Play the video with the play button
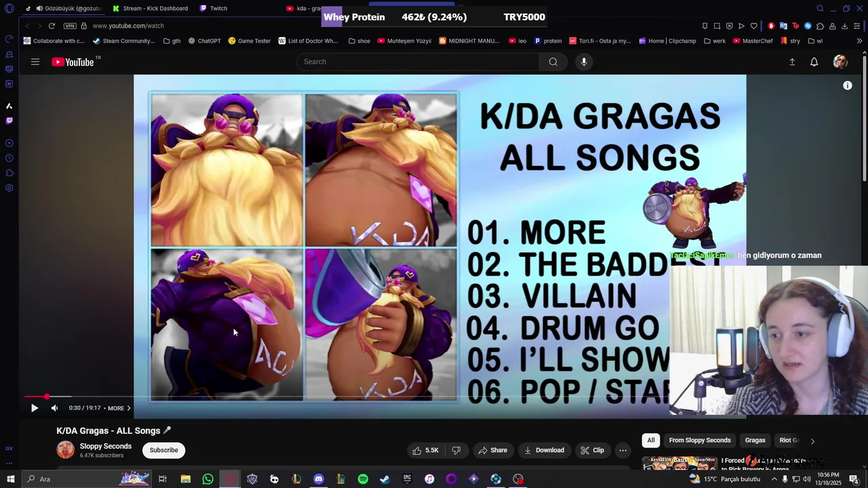This screenshot has height=488, width=868. (x=35, y=408)
